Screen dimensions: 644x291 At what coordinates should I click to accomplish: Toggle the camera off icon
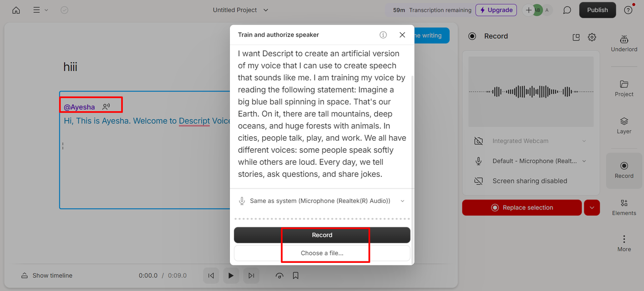coord(478,141)
